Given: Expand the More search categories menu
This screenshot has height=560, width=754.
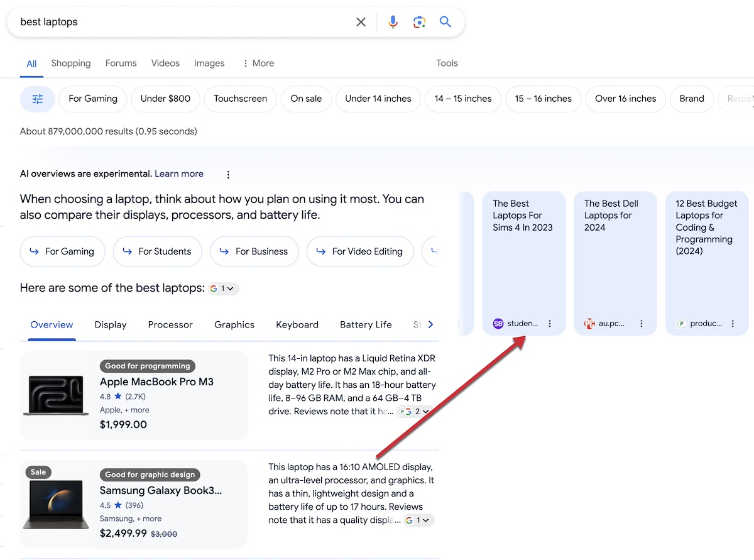Looking at the screenshot, I should click(x=258, y=63).
